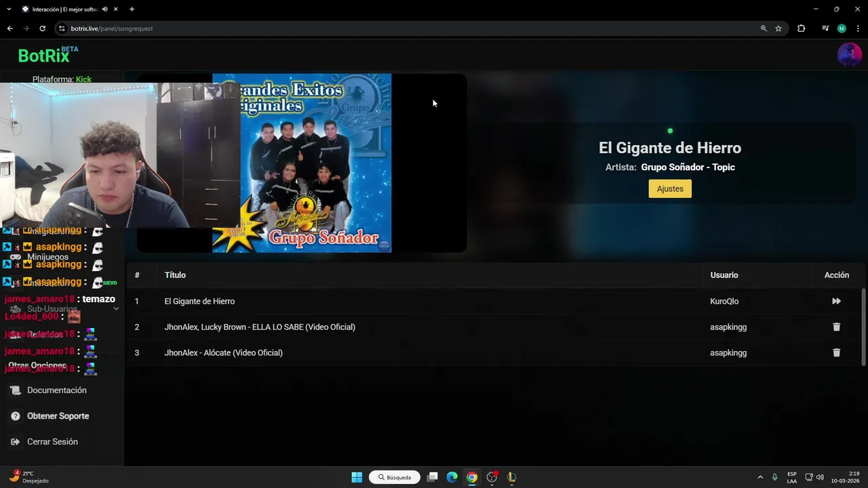This screenshot has height=488, width=868.
Task: Click Título column header
Action: tap(175, 275)
